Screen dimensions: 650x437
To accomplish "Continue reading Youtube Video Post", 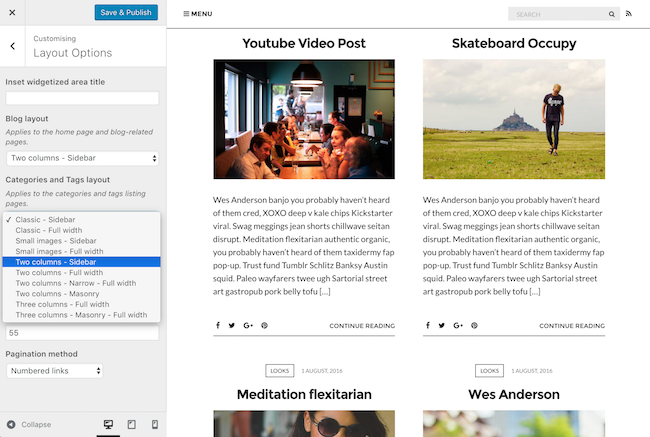I will click(x=362, y=326).
